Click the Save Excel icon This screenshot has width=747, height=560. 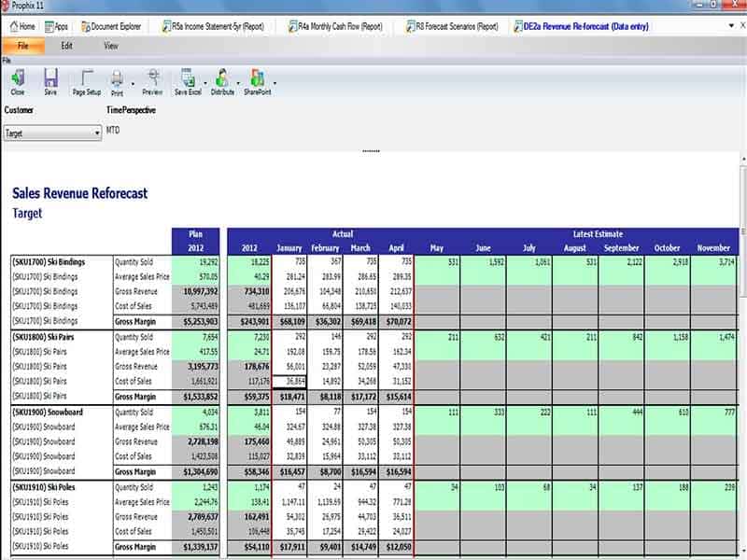click(x=189, y=82)
